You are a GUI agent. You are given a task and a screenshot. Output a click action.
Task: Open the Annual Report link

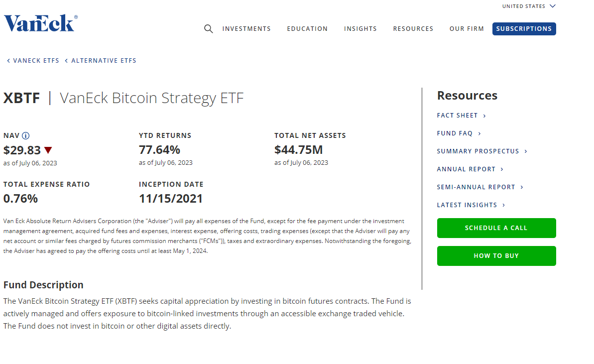470,169
